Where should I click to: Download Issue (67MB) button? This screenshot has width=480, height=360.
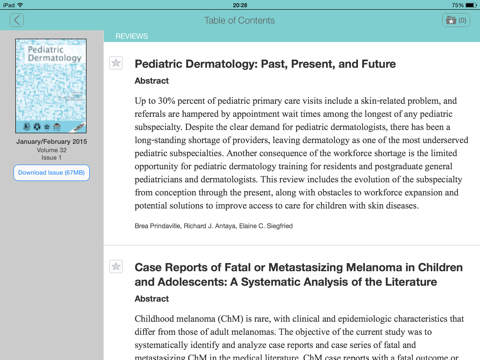tap(52, 173)
